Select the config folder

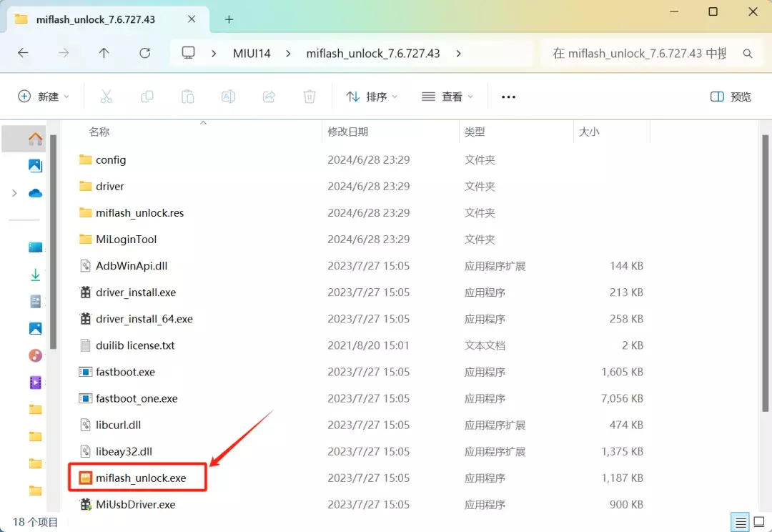pyautogui.click(x=111, y=159)
